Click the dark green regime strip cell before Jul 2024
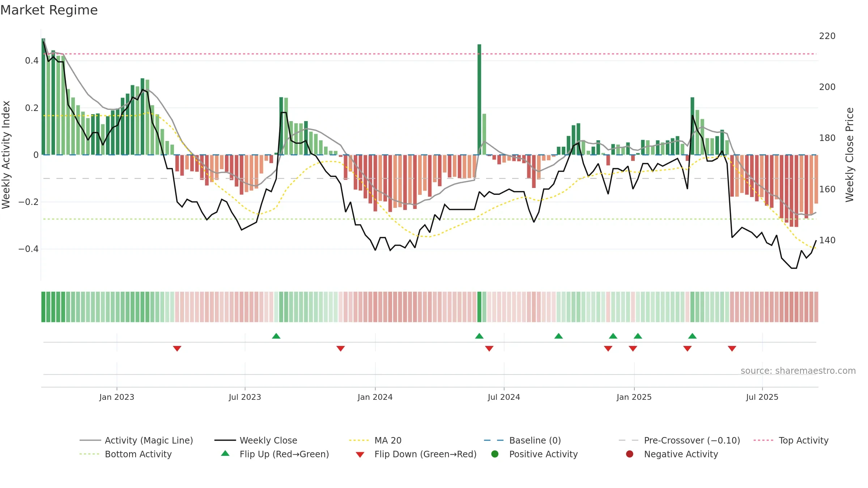 479,307
